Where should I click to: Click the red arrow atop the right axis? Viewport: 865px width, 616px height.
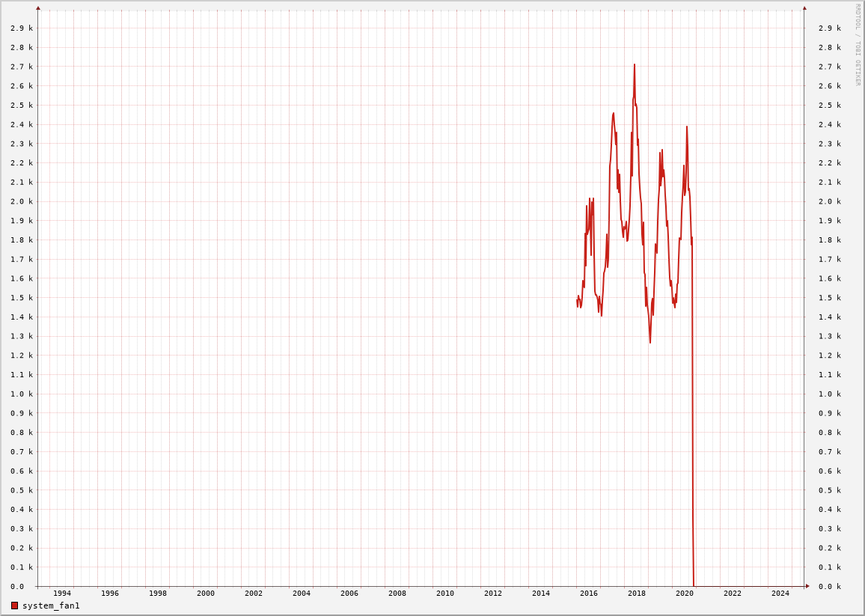click(804, 8)
